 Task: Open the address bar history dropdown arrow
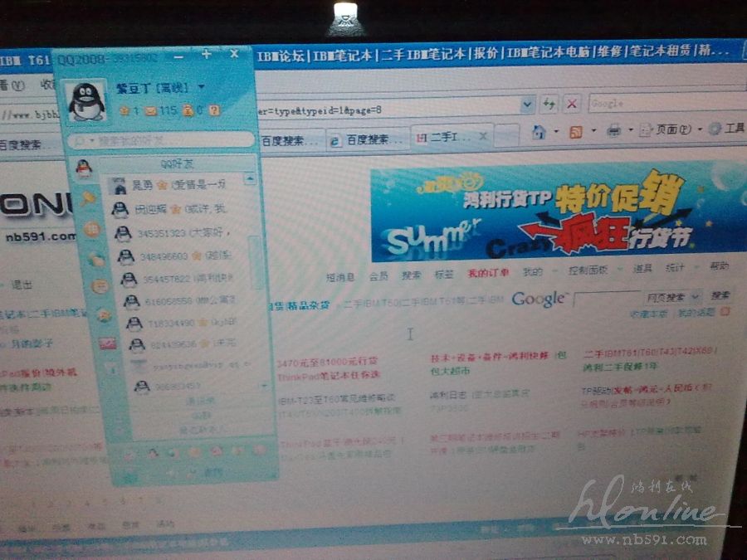(x=527, y=105)
